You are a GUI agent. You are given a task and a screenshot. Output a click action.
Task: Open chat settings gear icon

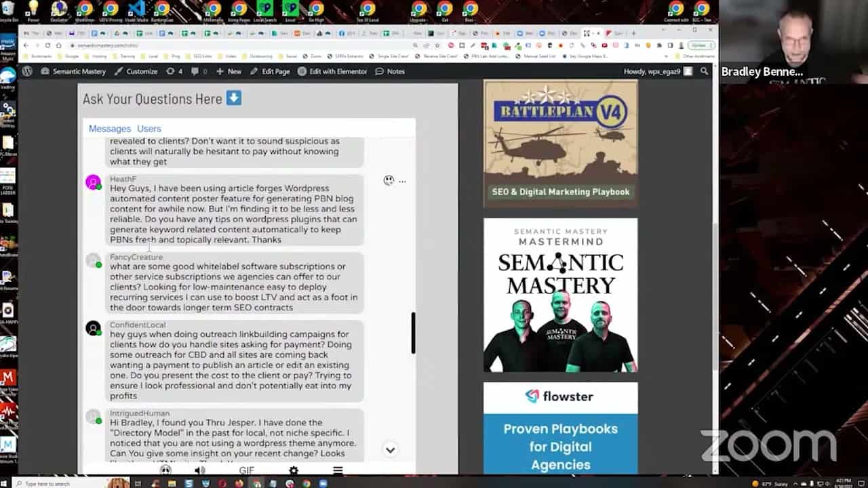tap(293, 470)
